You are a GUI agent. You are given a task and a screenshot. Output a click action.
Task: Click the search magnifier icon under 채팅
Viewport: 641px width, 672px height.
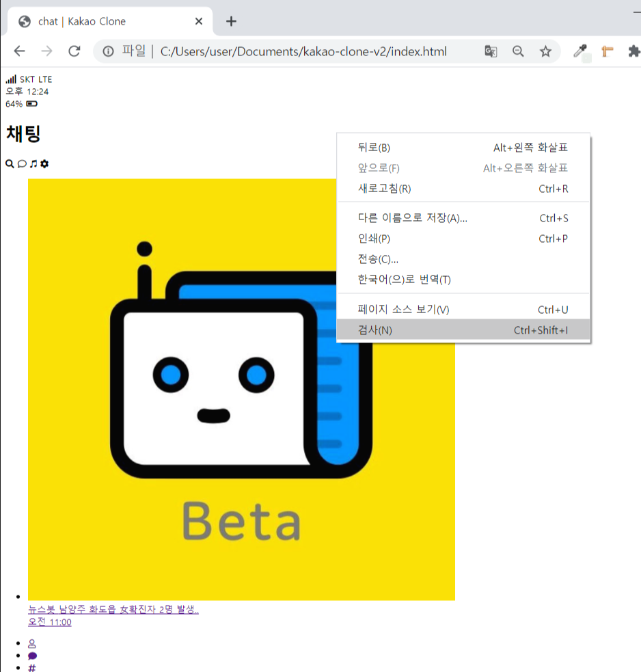[10, 163]
